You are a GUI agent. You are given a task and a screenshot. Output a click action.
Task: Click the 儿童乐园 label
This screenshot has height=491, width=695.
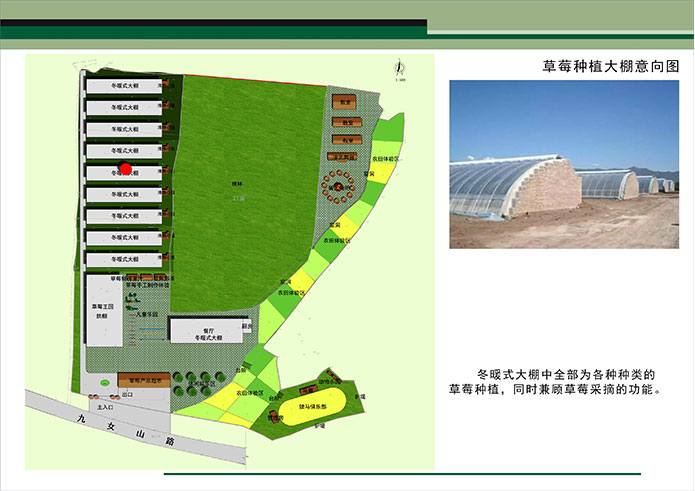(147, 314)
